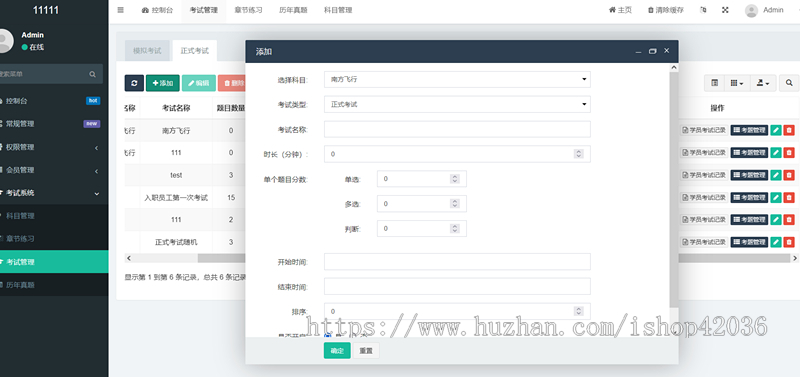Toggle fullscreen using the expand icon

click(x=725, y=10)
